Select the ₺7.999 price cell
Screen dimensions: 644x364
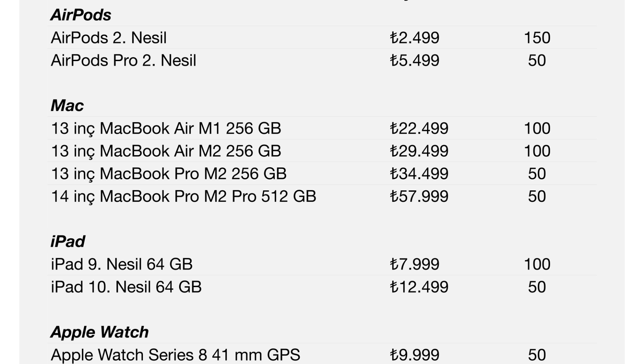pos(415,264)
